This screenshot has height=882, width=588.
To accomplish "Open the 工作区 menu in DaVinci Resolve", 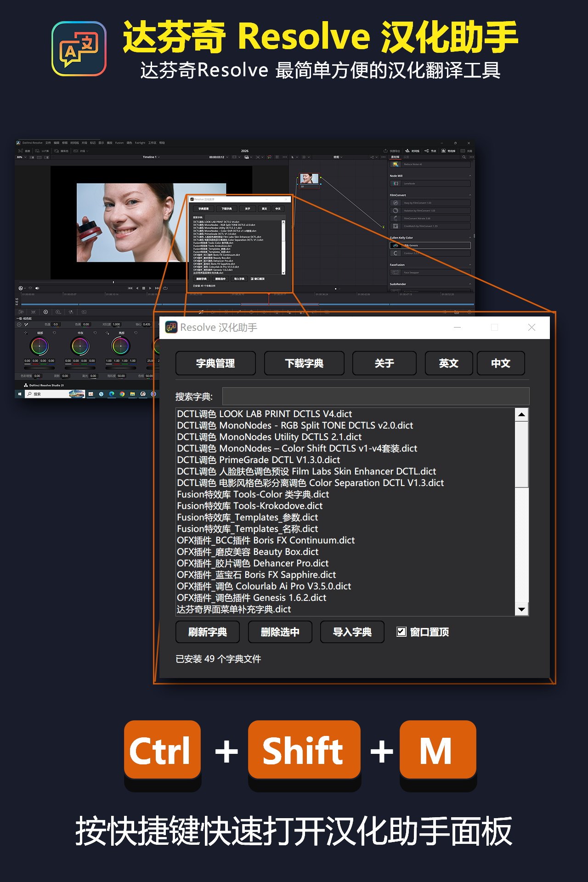I will point(153,143).
